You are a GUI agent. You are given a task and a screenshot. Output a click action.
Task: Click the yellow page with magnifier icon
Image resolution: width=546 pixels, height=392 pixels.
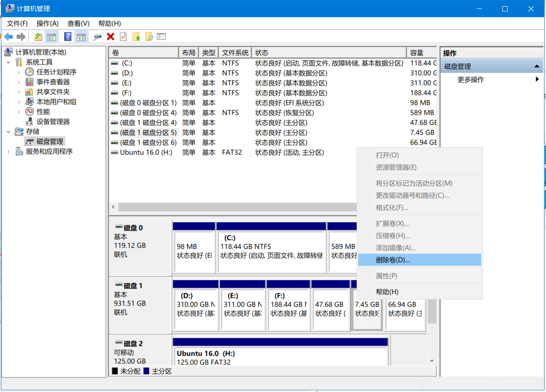[149, 37]
